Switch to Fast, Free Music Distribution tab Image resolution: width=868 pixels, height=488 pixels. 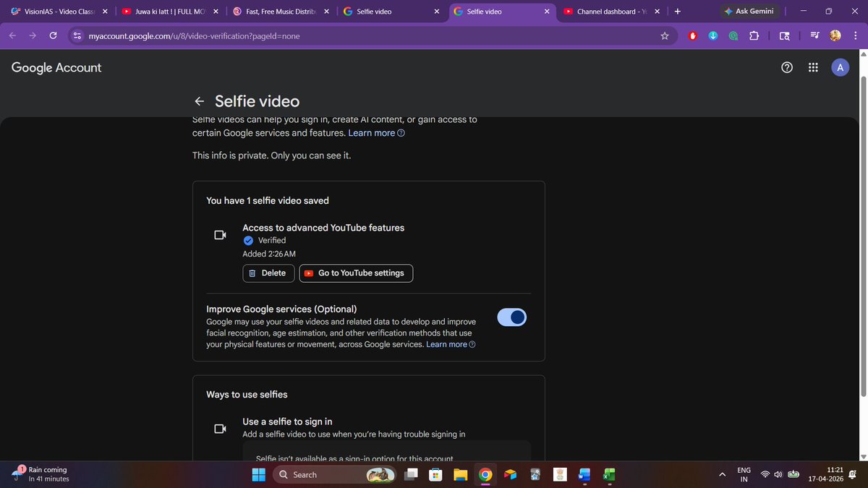[x=281, y=12]
